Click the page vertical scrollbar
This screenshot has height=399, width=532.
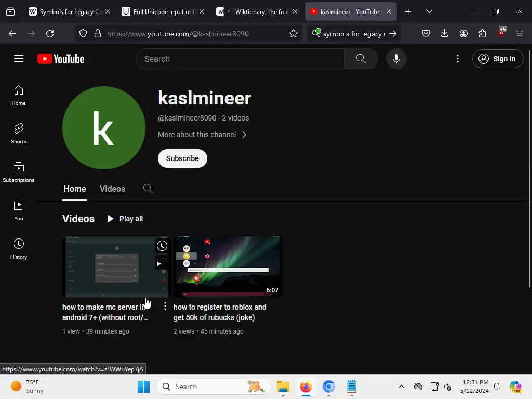530,169
